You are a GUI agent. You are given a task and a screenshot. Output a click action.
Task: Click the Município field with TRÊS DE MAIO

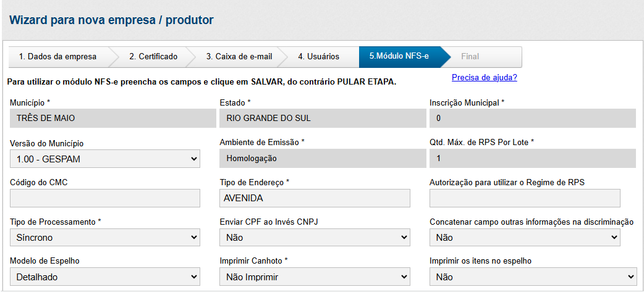(x=105, y=119)
